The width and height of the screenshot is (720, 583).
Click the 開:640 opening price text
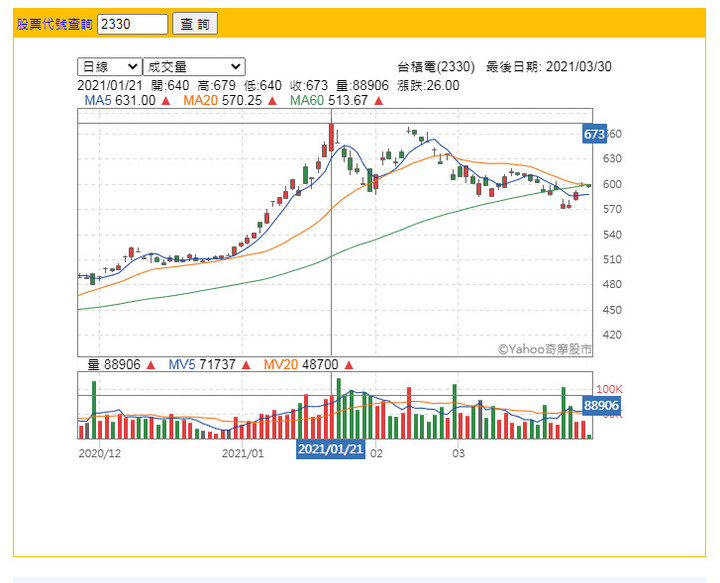[170, 85]
